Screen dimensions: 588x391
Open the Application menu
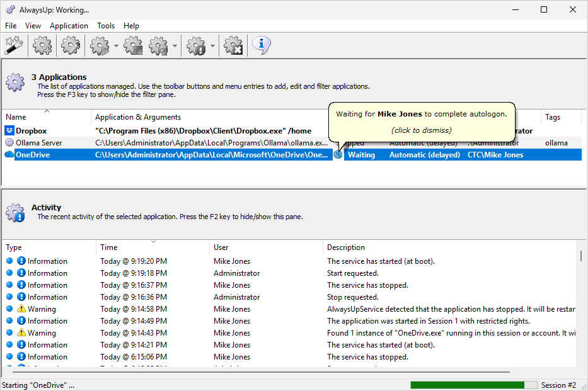click(69, 26)
